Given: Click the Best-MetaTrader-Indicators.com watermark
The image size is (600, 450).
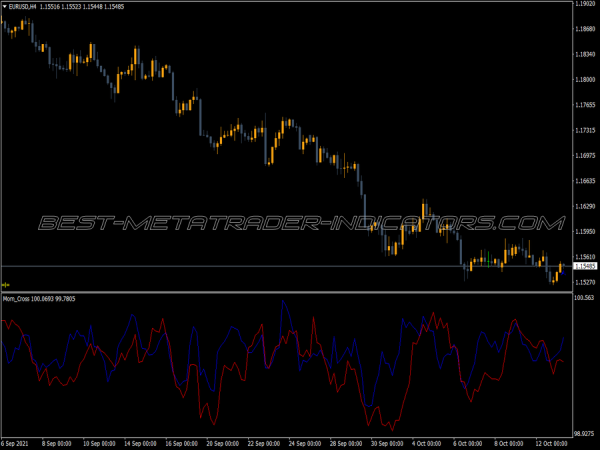Looking at the screenshot, I should pyautogui.click(x=300, y=223).
